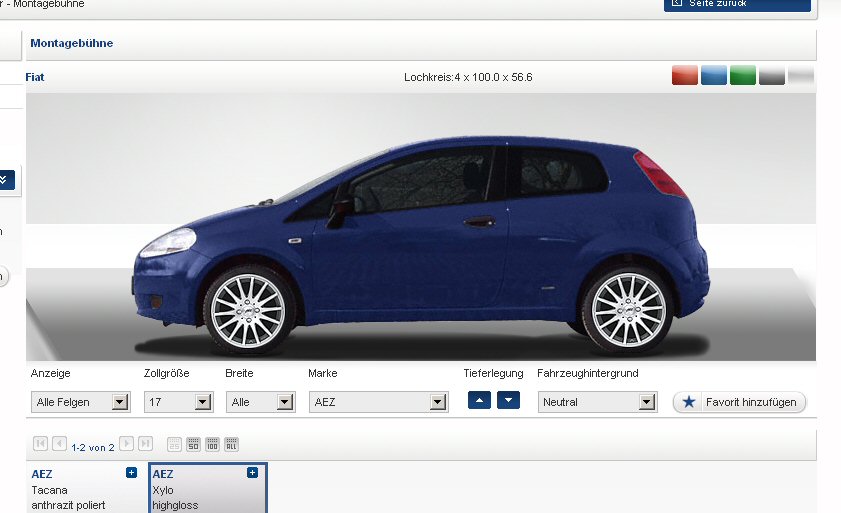The image size is (841, 513).
Task: Open the Marke dropdown showing AEZ
Action: pyautogui.click(x=378, y=402)
